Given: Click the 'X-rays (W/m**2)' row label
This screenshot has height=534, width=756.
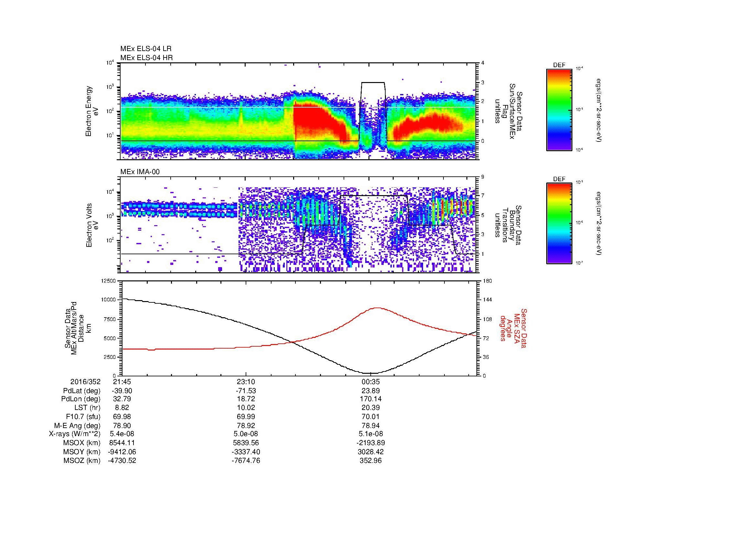Looking at the screenshot, I should [75, 434].
